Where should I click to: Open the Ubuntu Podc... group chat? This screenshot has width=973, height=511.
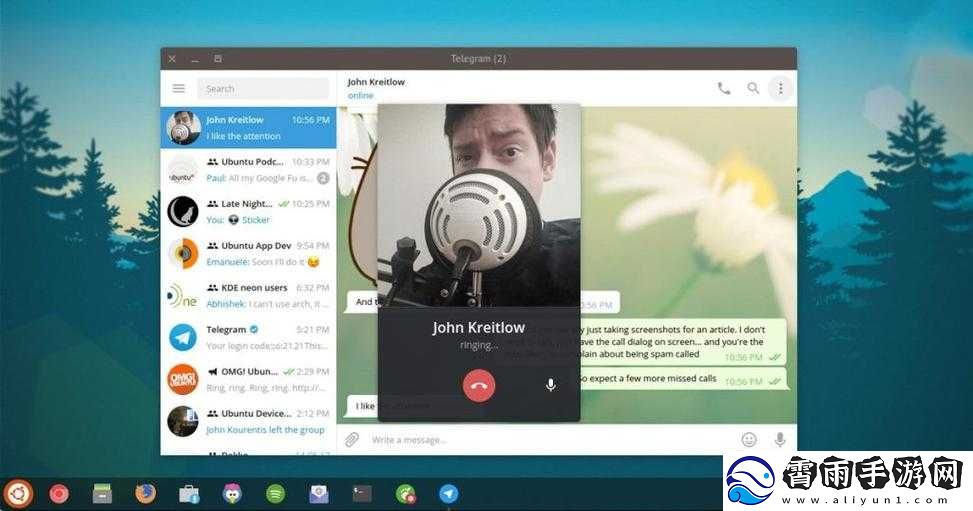point(248,170)
